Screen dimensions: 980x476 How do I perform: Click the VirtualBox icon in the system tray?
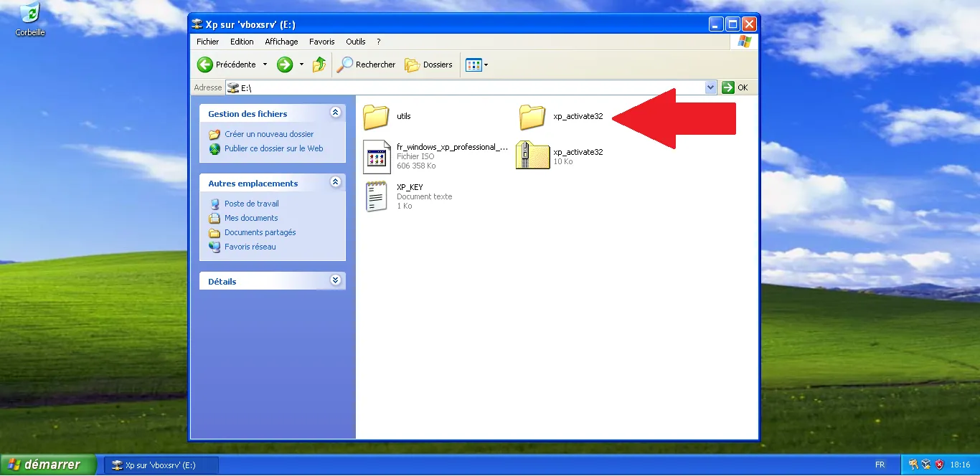click(x=925, y=465)
